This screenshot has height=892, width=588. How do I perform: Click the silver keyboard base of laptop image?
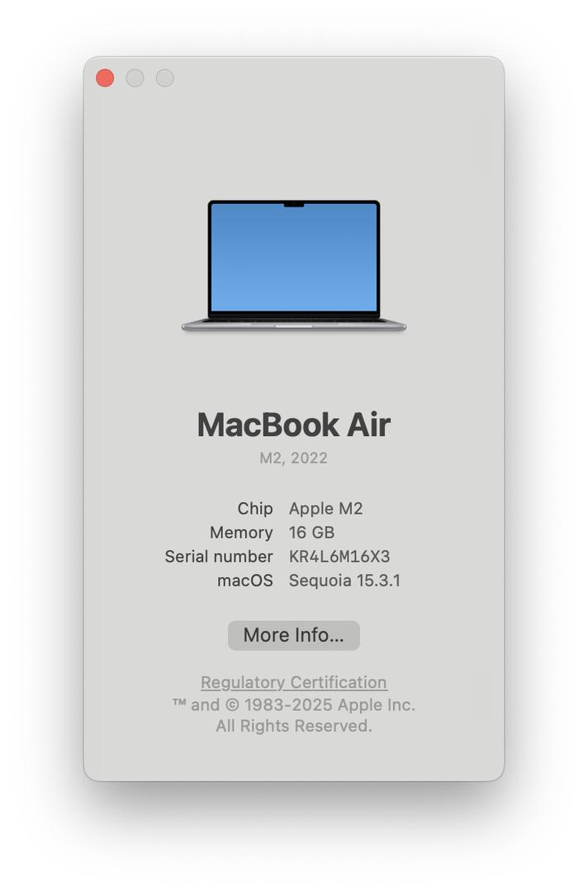click(x=293, y=325)
